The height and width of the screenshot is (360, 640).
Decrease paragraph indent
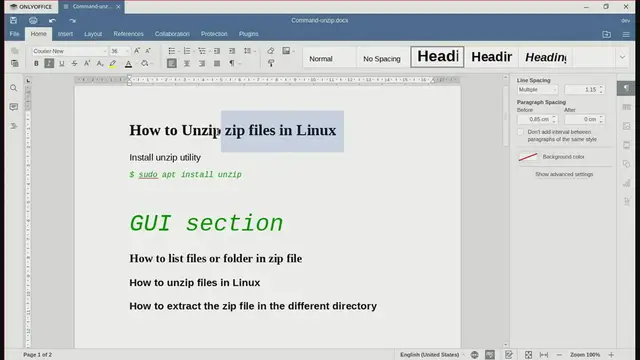pos(217,51)
